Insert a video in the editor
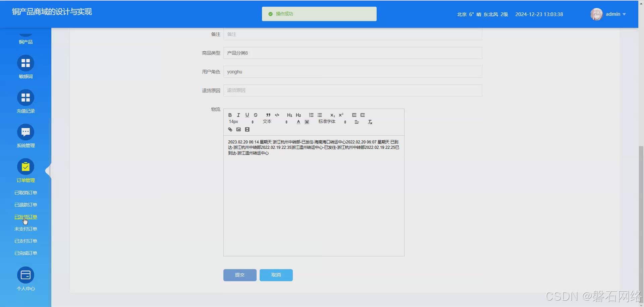Screen dimensions: 644x307 click(247, 129)
